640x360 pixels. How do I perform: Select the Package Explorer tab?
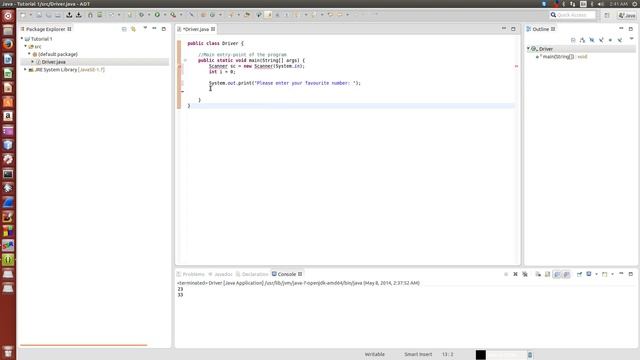(46, 29)
